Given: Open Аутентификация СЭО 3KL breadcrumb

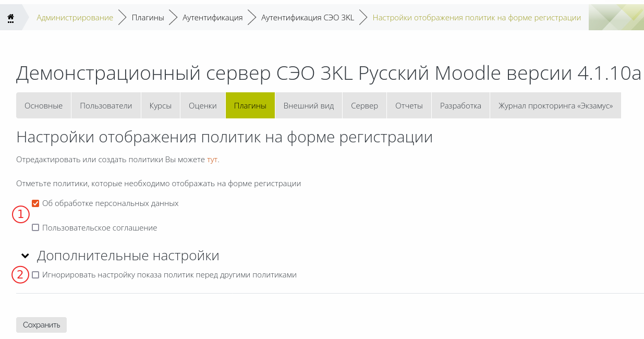Looking at the screenshot, I should (x=308, y=17).
